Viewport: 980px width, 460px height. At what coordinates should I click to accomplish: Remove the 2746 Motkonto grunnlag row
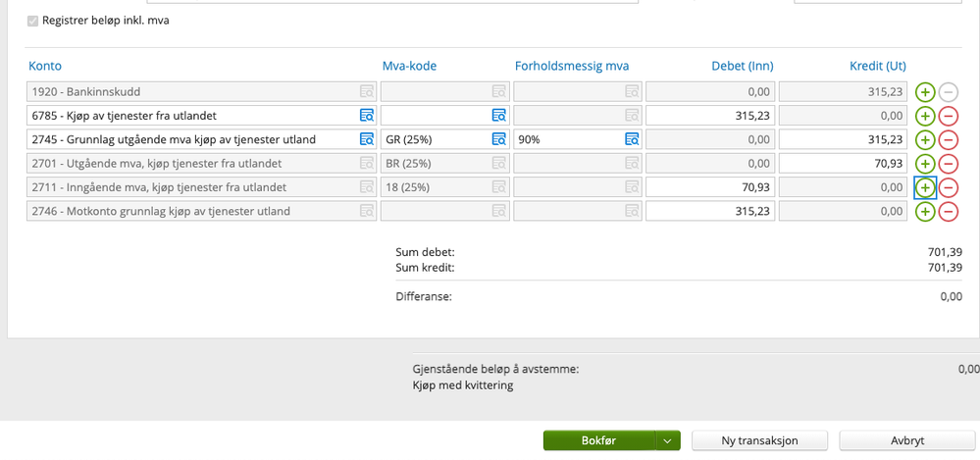click(949, 211)
